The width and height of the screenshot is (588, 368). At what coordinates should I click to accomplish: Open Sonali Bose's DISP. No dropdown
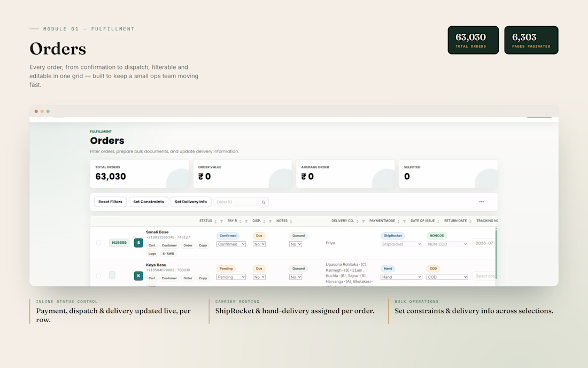296,244
